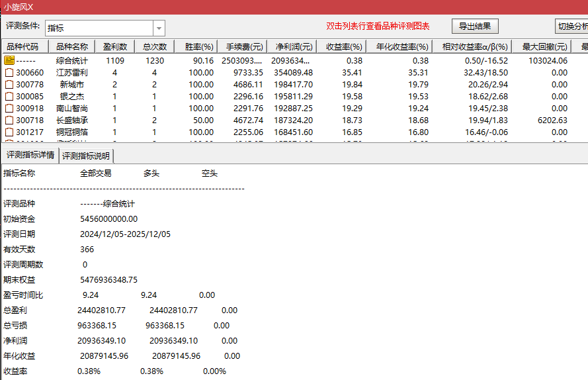Click the 年化收益 label
Image resolution: width=588 pixels, height=380 pixels.
tap(19, 356)
